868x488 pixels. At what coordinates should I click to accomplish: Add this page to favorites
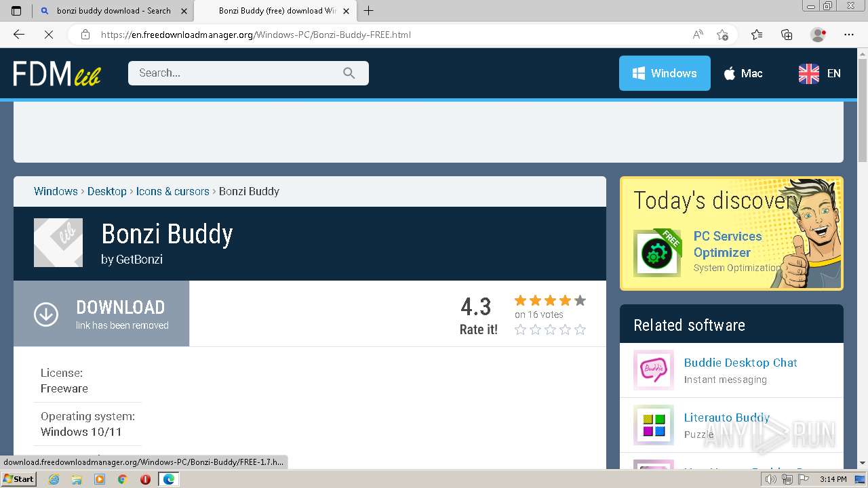[x=722, y=35]
